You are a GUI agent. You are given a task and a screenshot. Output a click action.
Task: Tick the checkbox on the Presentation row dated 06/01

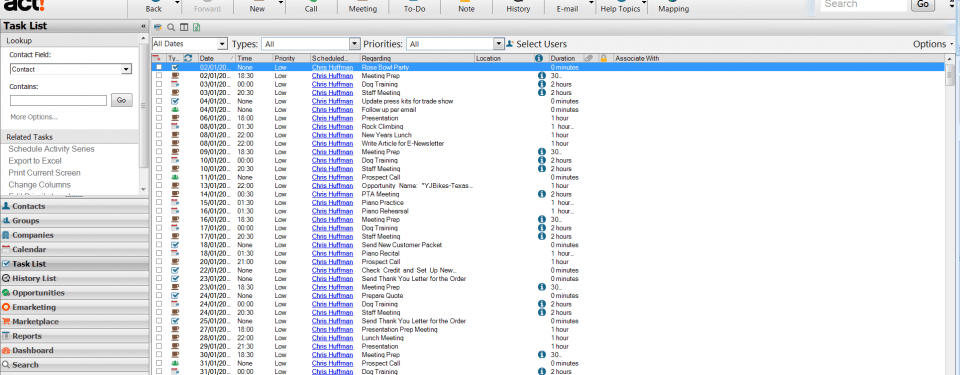coord(159,118)
